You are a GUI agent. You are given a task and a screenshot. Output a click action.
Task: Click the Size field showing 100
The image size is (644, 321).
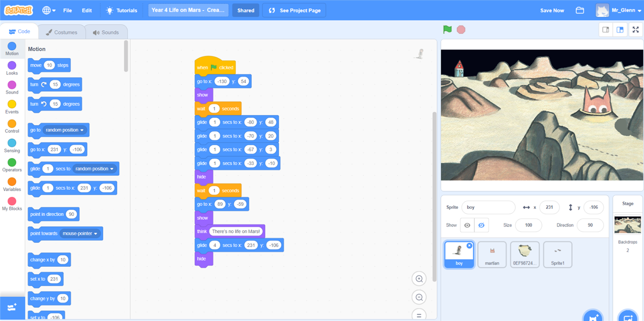point(528,225)
